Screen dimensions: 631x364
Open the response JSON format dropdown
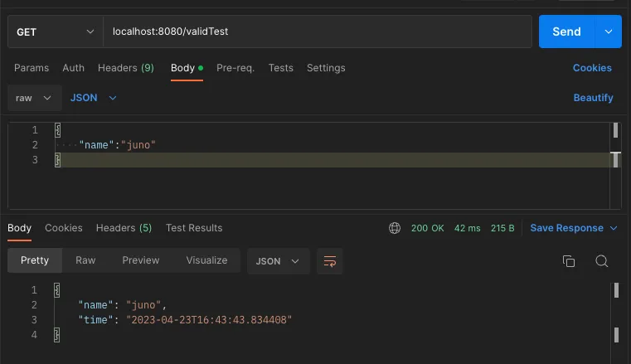279,261
